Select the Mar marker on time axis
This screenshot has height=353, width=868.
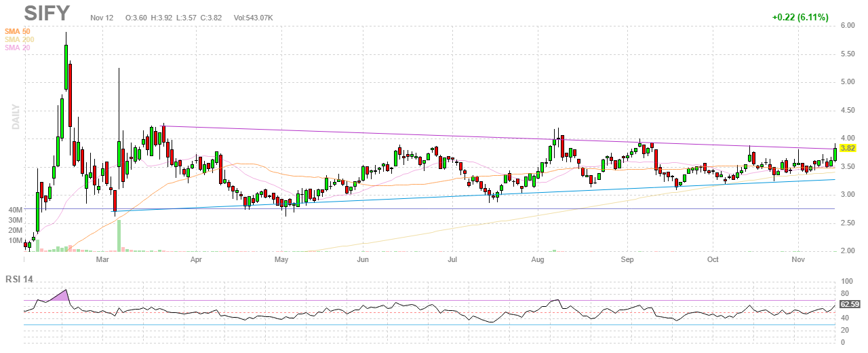click(102, 259)
